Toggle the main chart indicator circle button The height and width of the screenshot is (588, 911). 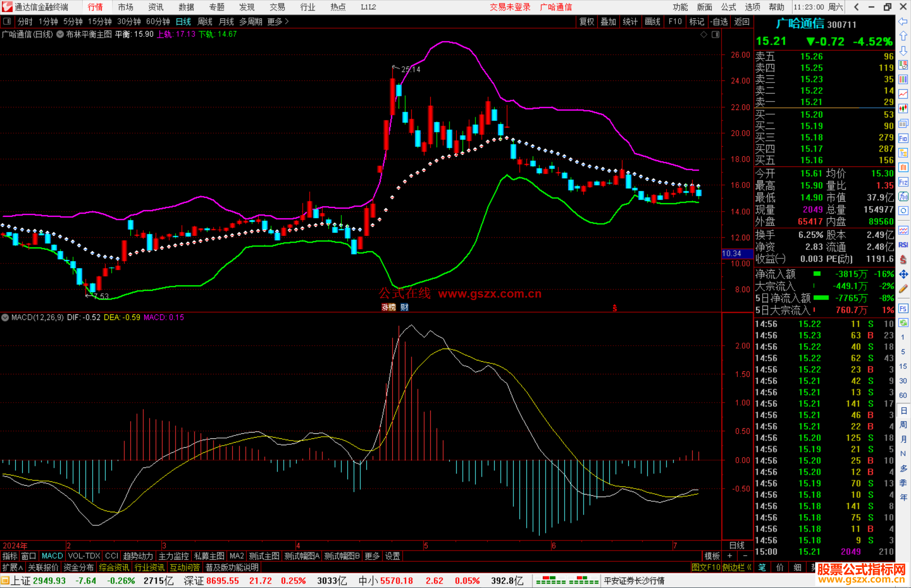point(60,35)
